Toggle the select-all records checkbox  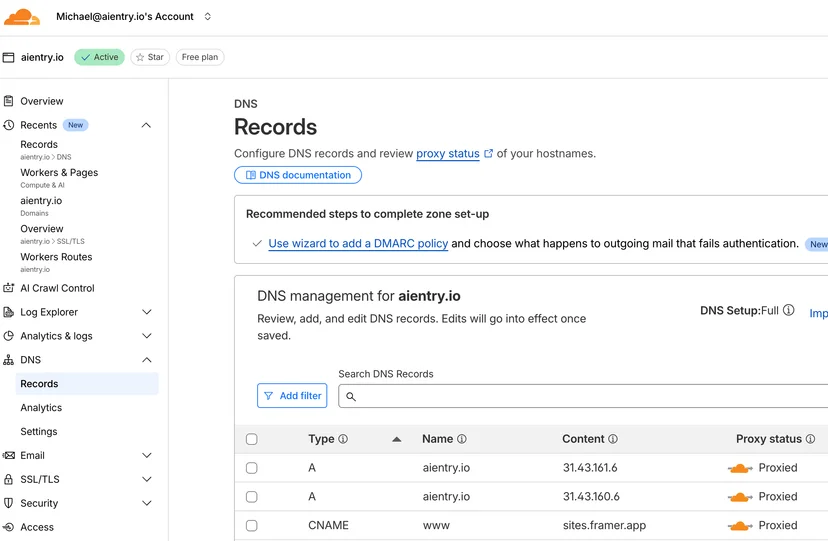(x=252, y=439)
